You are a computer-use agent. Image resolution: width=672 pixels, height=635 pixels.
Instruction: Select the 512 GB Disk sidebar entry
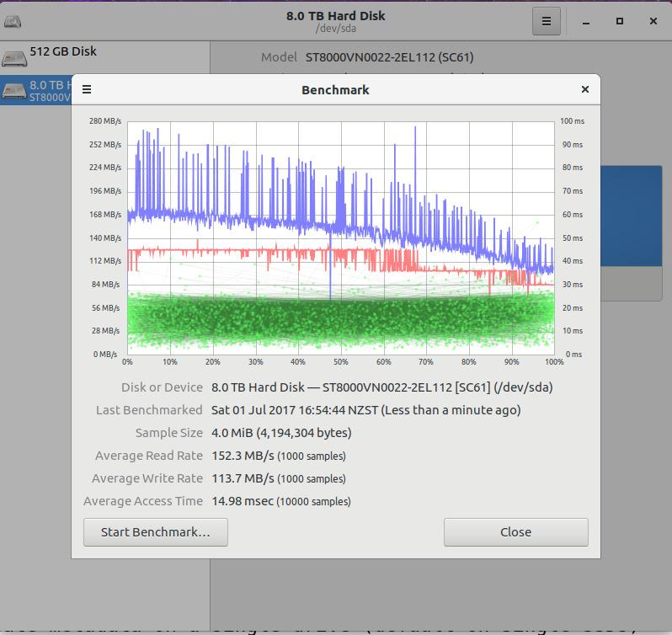point(104,58)
